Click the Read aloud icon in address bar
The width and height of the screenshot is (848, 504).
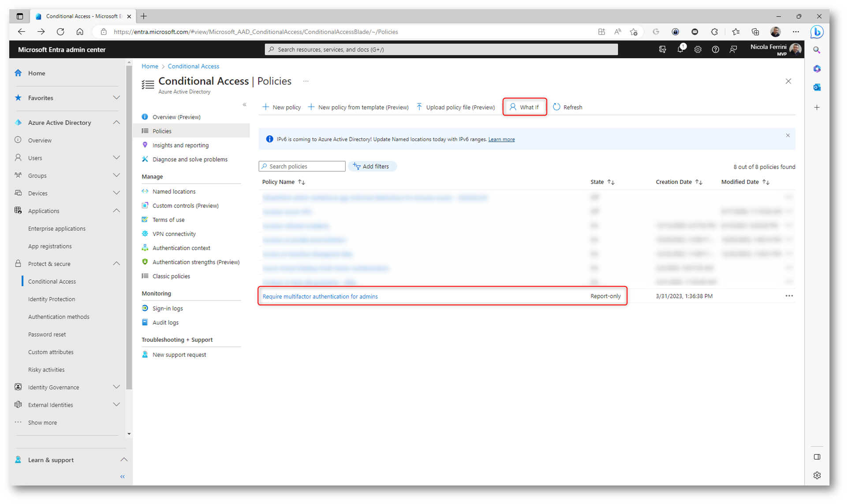click(x=618, y=32)
